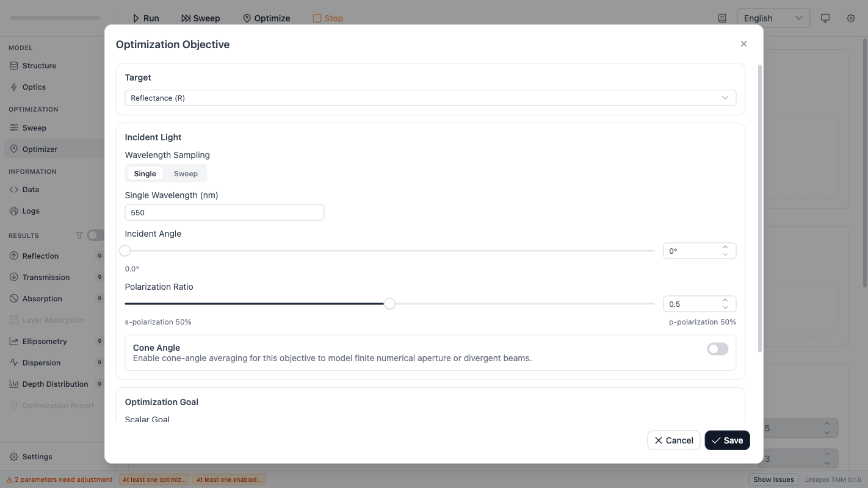Viewport: 868px width, 488px height.
Task: Select the Single wavelength sampling mode
Action: click(x=145, y=173)
